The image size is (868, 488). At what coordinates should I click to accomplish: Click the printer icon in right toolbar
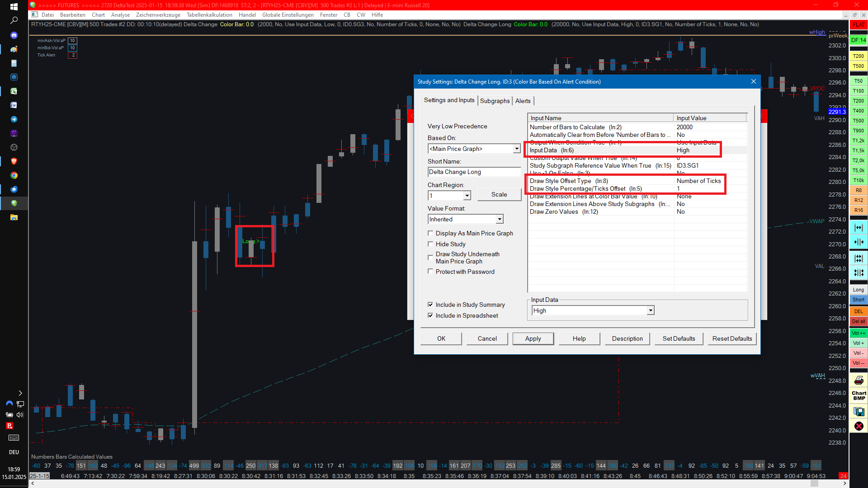pos(859,380)
